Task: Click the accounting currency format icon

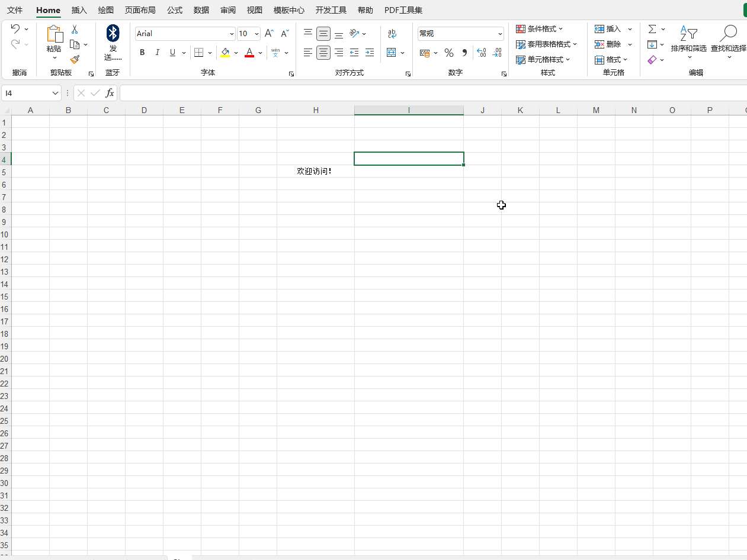Action: [x=425, y=53]
